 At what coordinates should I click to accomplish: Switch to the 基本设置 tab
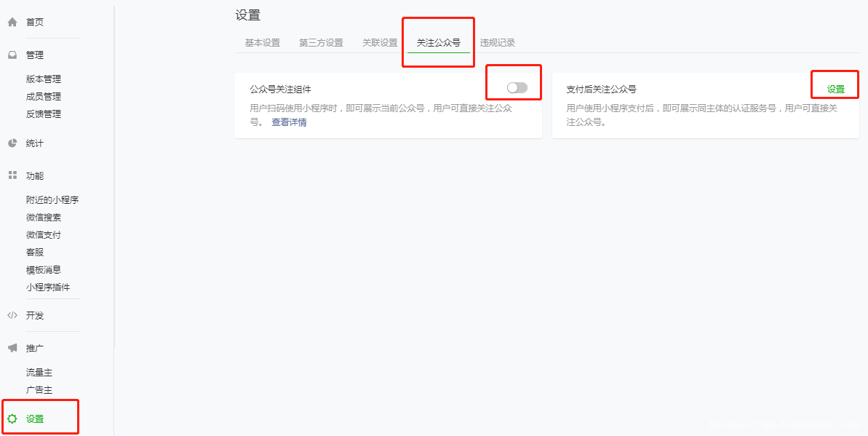pyautogui.click(x=263, y=43)
